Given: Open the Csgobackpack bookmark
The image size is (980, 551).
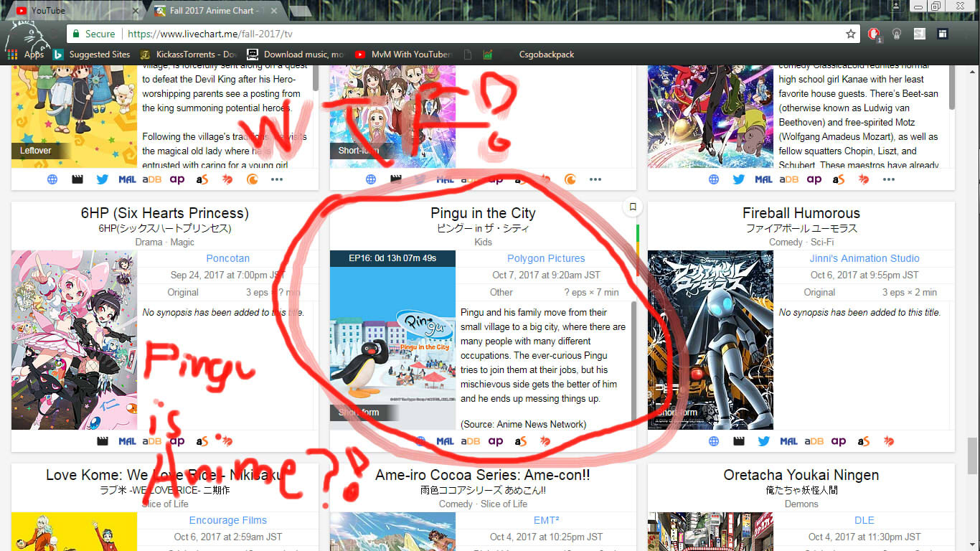Looking at the screenshot, I should [547, 55].
